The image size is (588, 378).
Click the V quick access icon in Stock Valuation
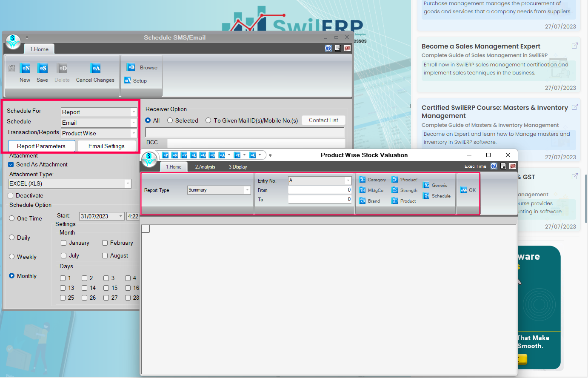click(x=184, y=155)
